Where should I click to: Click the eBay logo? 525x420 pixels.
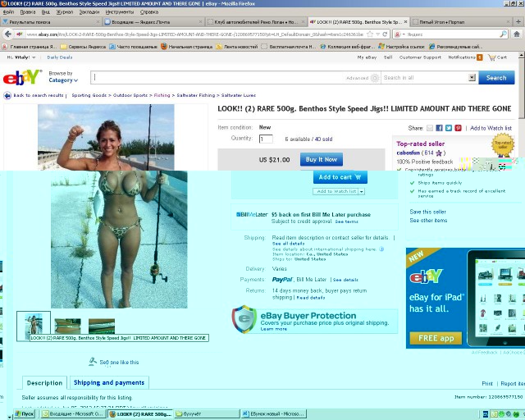(22, 77)
